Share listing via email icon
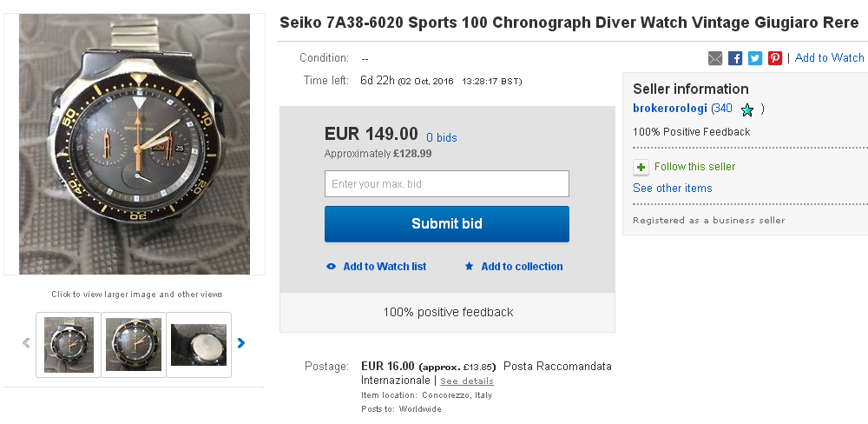 pyautogui.click(x=715, y=58)
